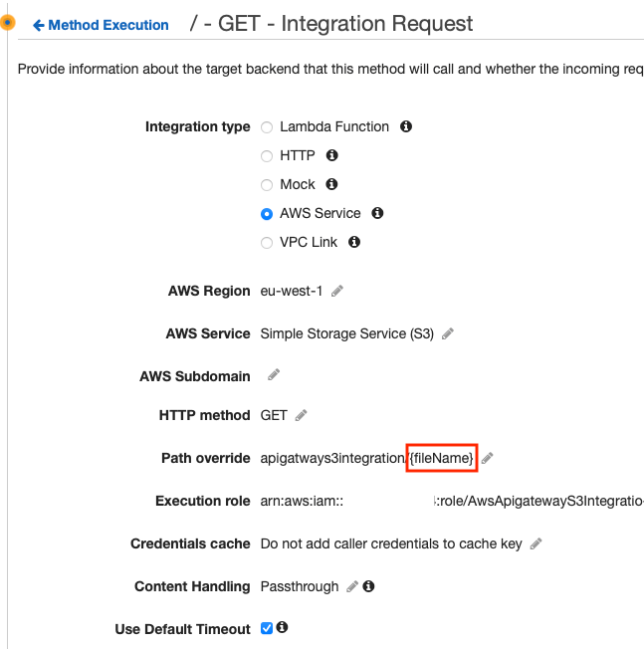This screenshot has width=644, height=649.
Task: Edit Path override using pencil icon
Action: point(488,458)
